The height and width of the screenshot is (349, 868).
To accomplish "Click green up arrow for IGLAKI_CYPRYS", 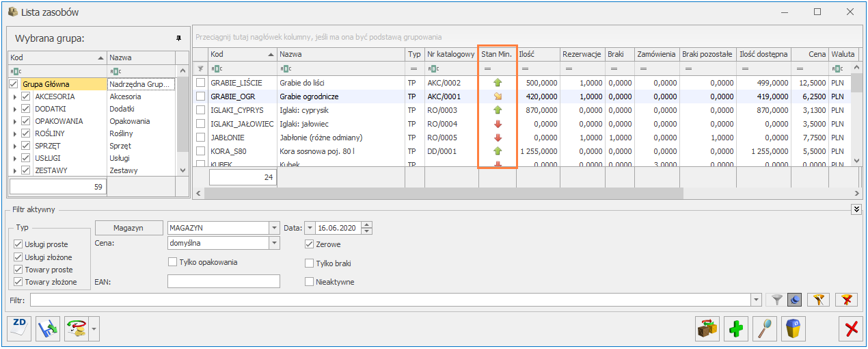I will 498,110.
